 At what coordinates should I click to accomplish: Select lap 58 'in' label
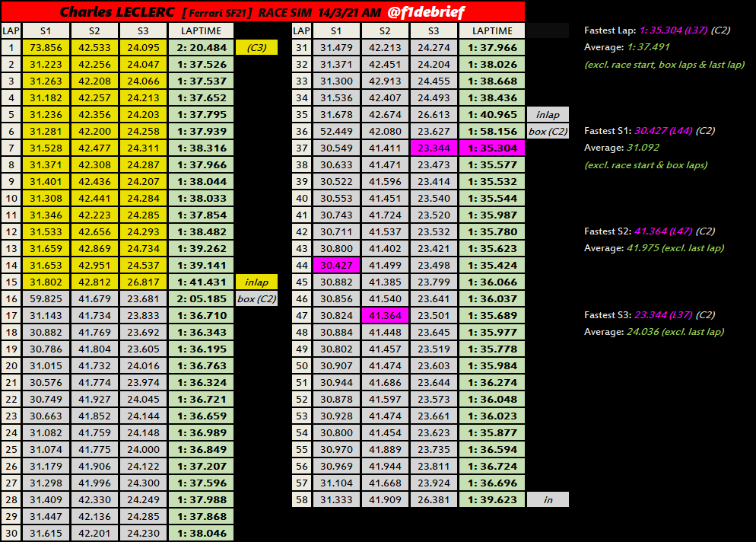pyautogui.click(x=548, y=499)
